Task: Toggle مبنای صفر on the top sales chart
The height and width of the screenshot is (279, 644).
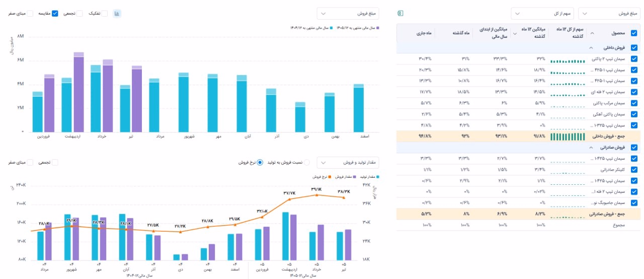Action: [30, 14]
